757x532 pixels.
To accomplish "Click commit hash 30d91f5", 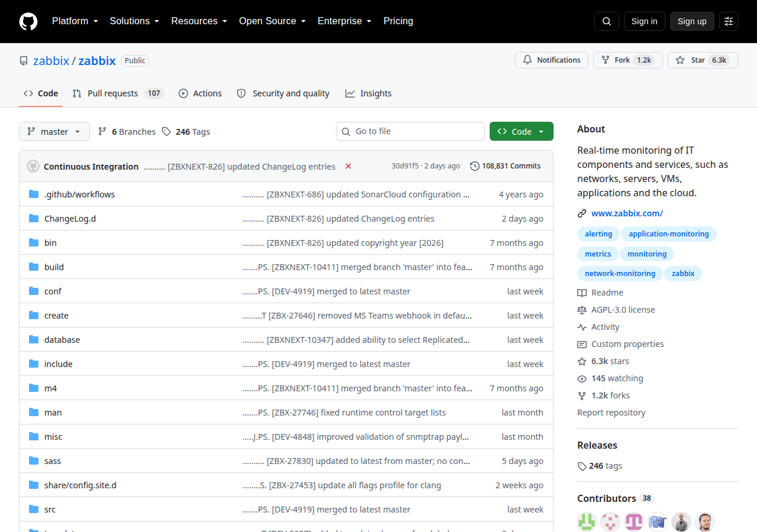I will (x=405, y=166).
